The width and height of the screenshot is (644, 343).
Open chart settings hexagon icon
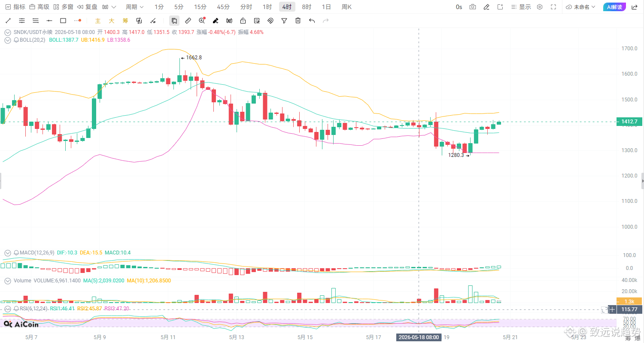coord(540,7)
